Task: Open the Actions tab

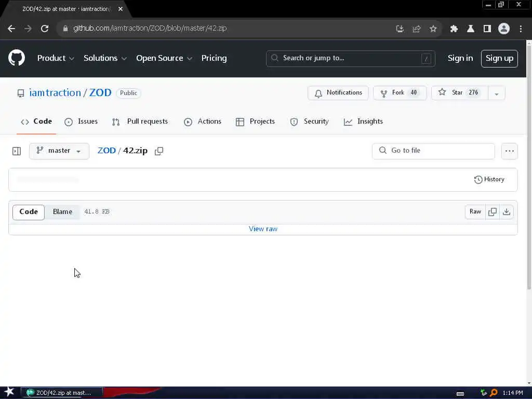Action: [x=203, y=122]
